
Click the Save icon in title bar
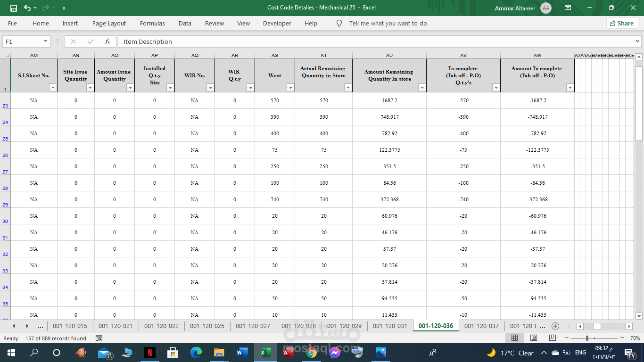pyautogui.click(x=14, y=8)
